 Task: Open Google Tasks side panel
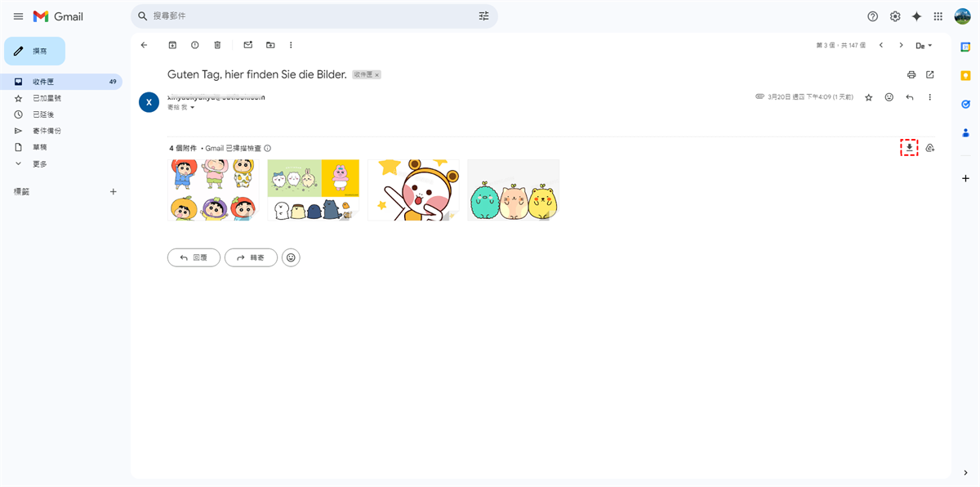coord(966,104)
